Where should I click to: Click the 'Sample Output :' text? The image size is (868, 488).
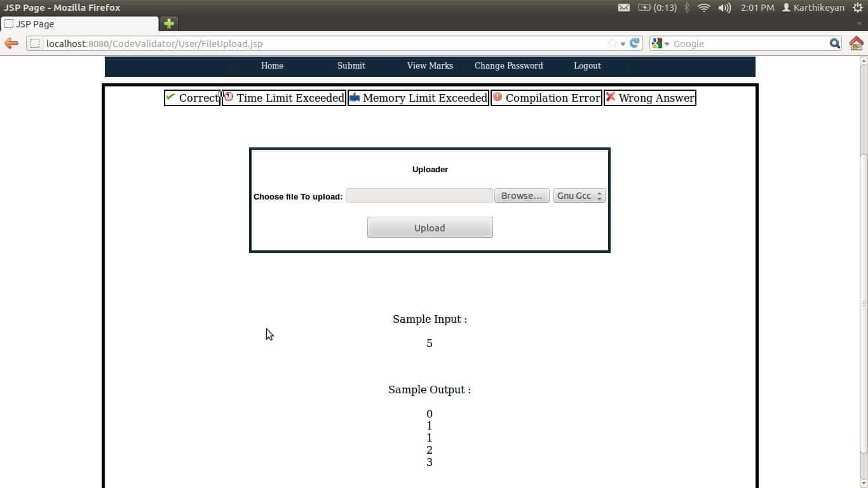click(x=430, y=390)
